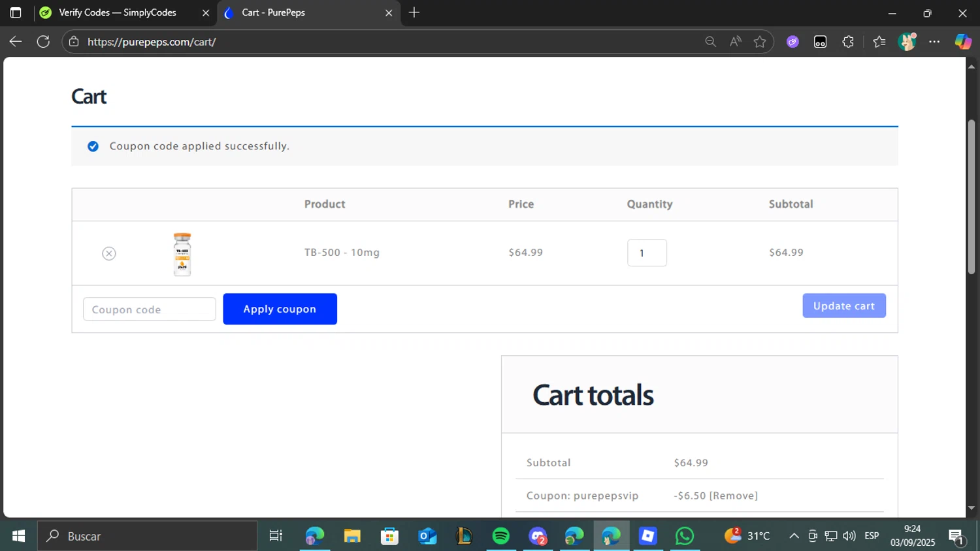This screenshot has height=551, width=980.
Task: Click the scrollbar down arrow
Action: pos(972,508)
